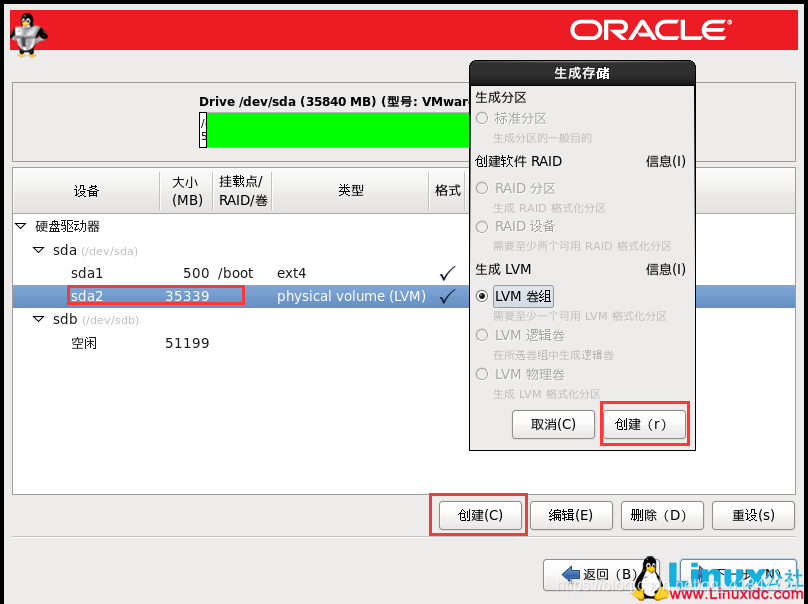Click the Linux公社 watermark logo
Viewport: 808px width, 604px height.
[740, 578]
